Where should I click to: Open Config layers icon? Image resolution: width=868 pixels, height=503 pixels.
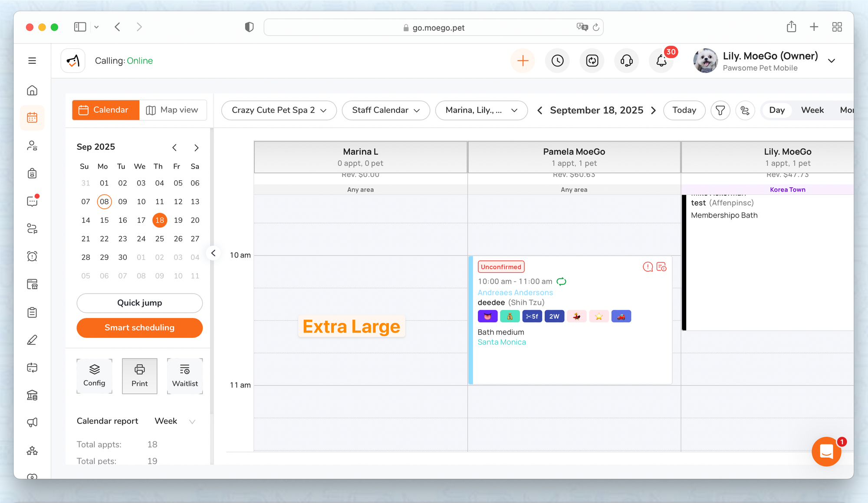point(94,376)
